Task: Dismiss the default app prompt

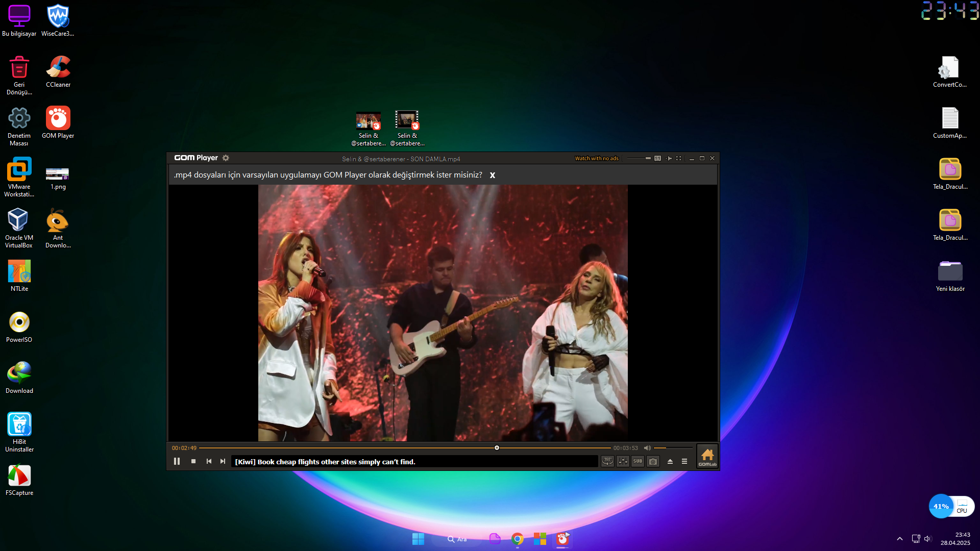Action: click(493, 175)
